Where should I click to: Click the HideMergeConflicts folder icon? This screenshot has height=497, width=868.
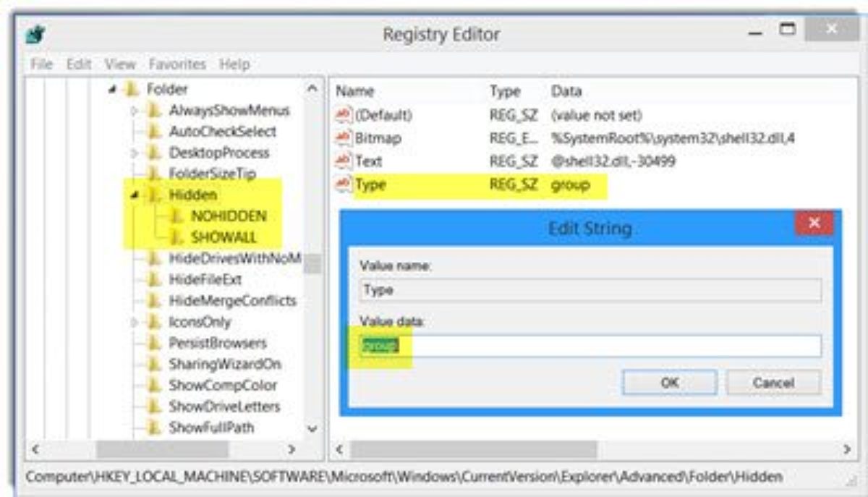coord(153,301)
